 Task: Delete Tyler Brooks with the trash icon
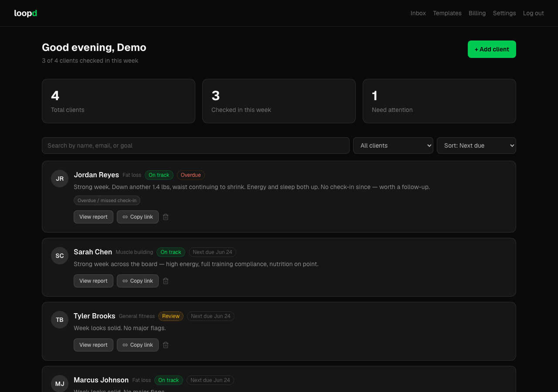(x=166, y=345)
